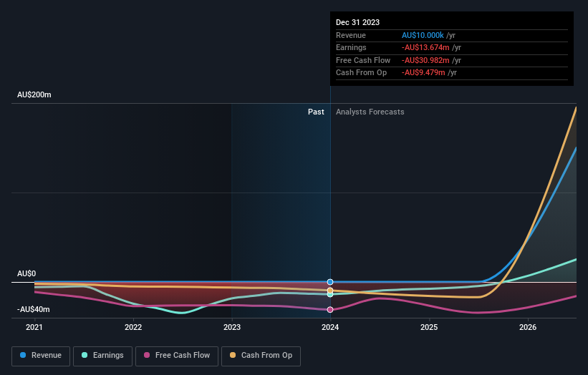Click the 2023 x-axis label
Viewport: 588px width, 375px height.
(x=232, y=327)
